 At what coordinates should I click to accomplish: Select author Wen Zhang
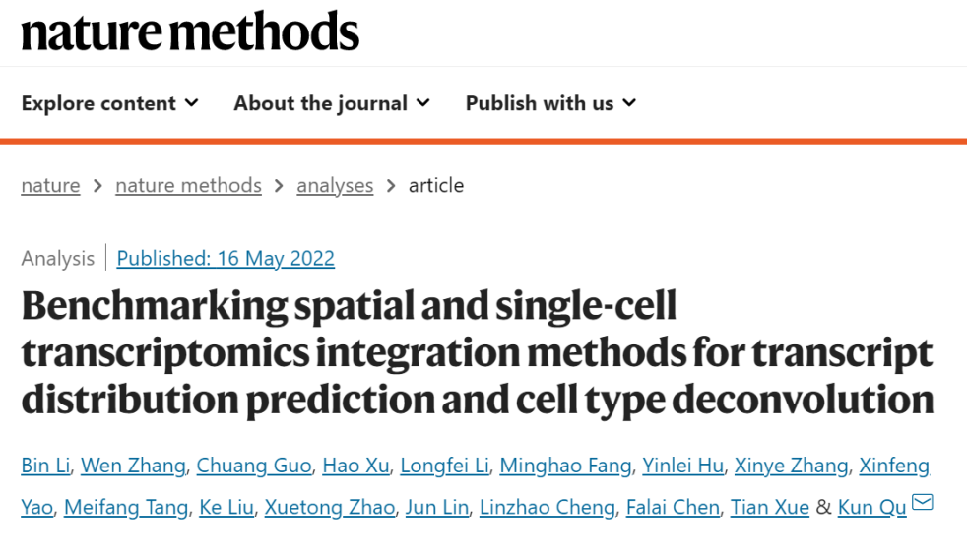point(133,466)
